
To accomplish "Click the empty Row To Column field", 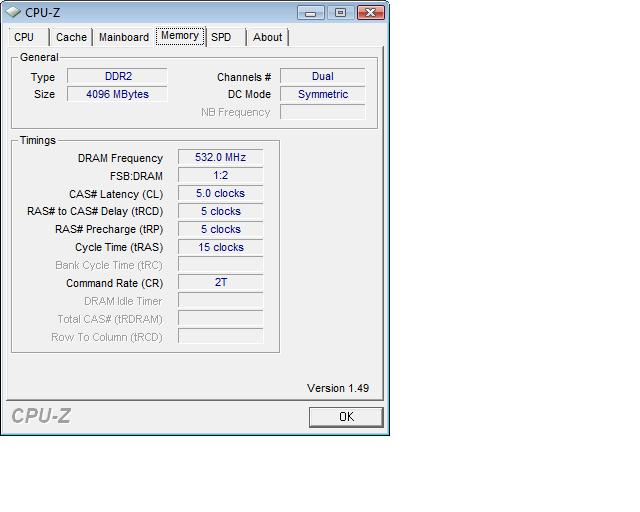I will click(220, 336).
